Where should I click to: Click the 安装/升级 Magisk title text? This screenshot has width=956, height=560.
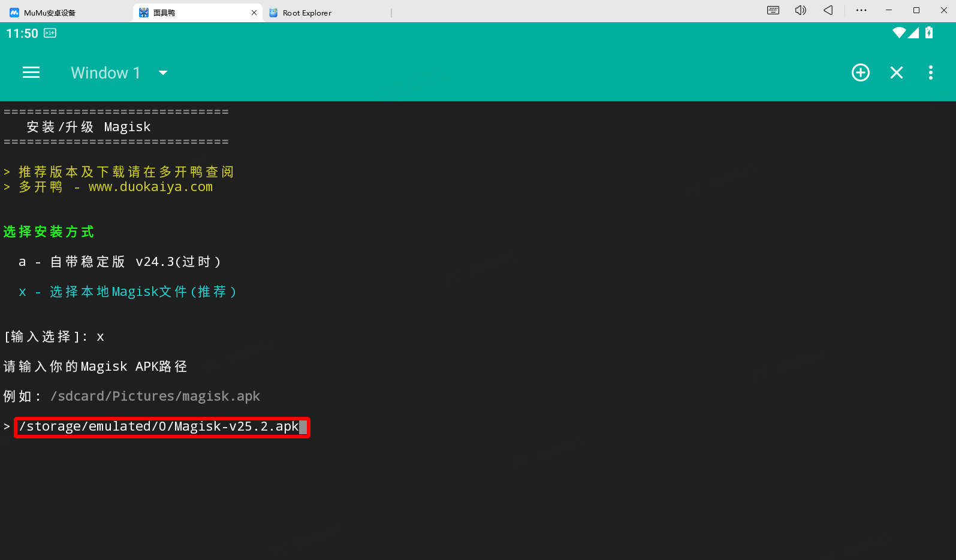coord(89,127)
